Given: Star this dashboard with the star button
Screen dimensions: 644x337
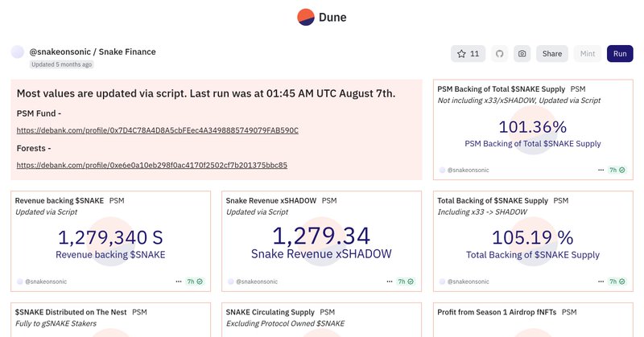Looking at the screenshot, I should click(x=468, y=54).
